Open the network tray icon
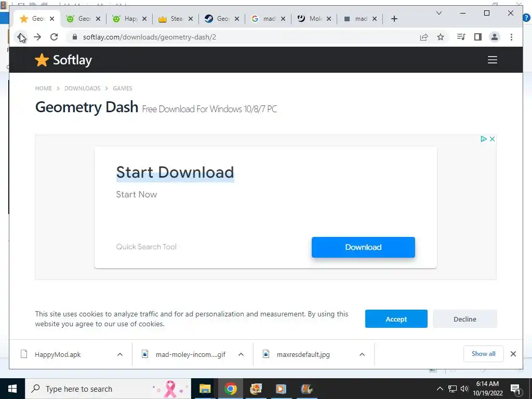The height and width of the screenshot is (399, 532). pos(453,389)
